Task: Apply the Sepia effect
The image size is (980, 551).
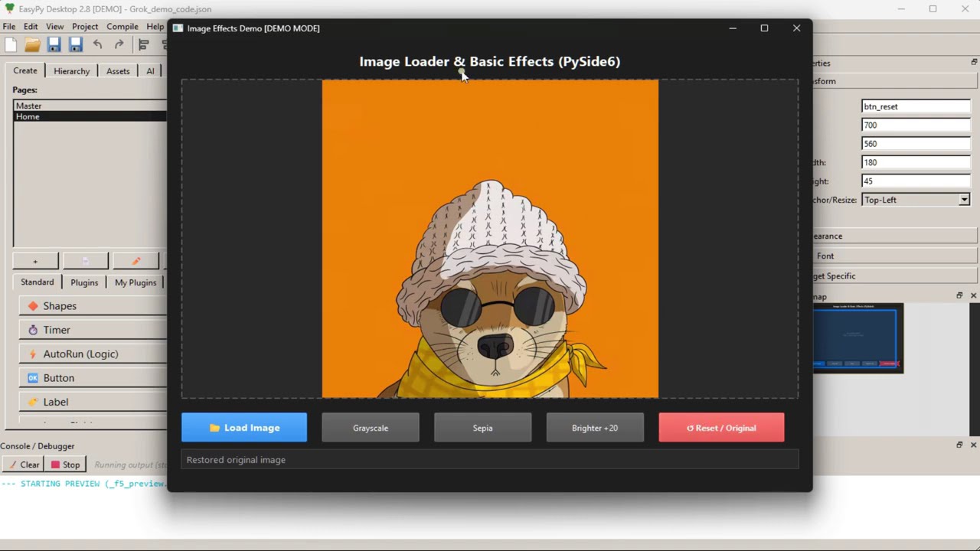Action: click(482, 428)
